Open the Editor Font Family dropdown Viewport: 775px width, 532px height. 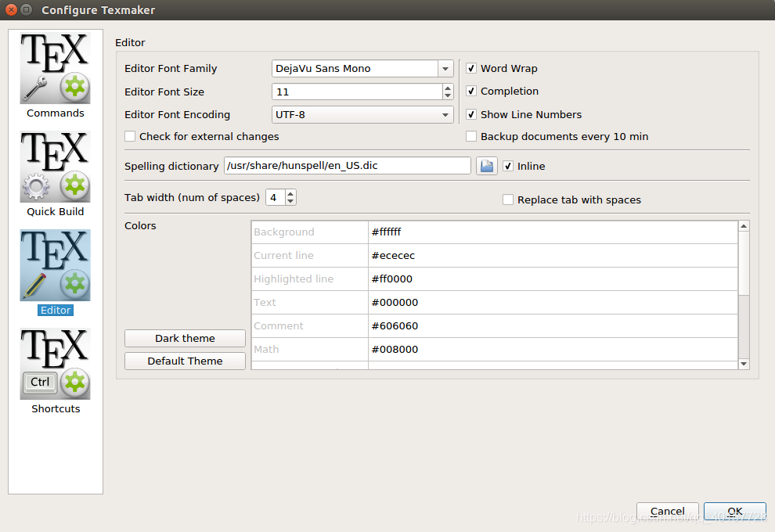(x=445, y=69)
